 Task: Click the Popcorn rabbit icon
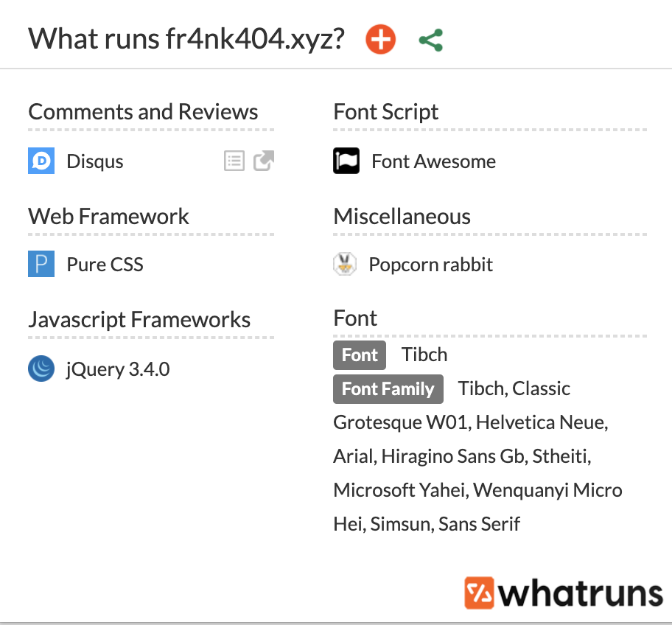coord(345,264)
